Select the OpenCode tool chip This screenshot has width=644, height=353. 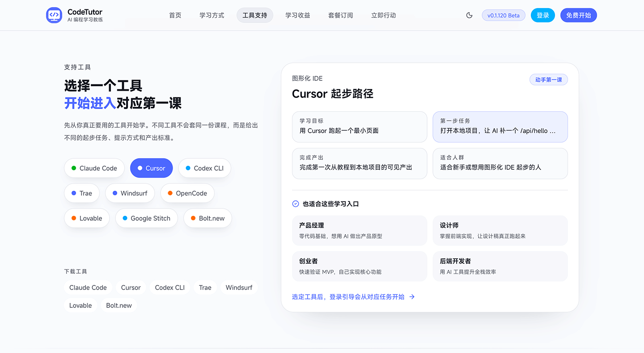(187, 193)
